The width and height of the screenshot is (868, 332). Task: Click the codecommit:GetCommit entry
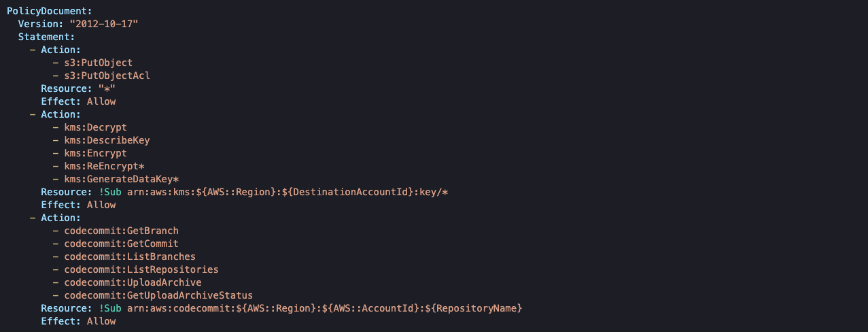click(x=121, y=244)
